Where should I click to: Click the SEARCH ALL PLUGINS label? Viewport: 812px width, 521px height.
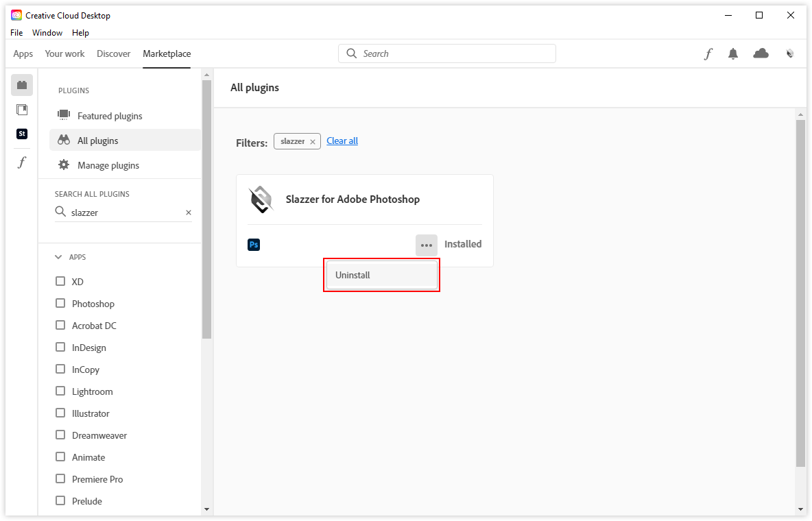(x=92, y=194)
